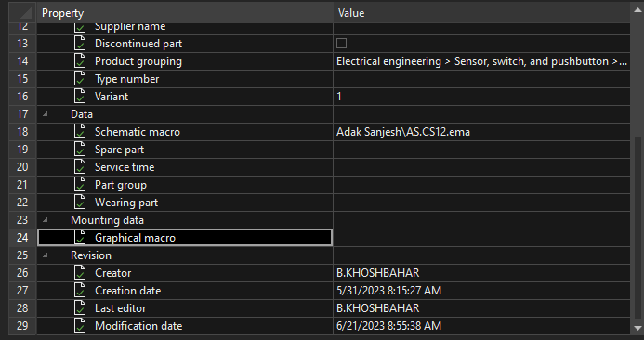Click the Property column header
Image resolution: width=644 pixels, height=340 pixels.
pos(185,13)
